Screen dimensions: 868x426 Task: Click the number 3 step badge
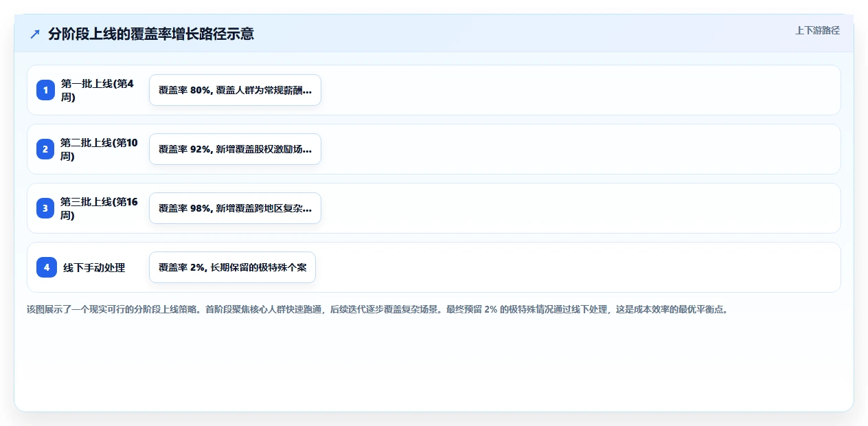[46, 208]
